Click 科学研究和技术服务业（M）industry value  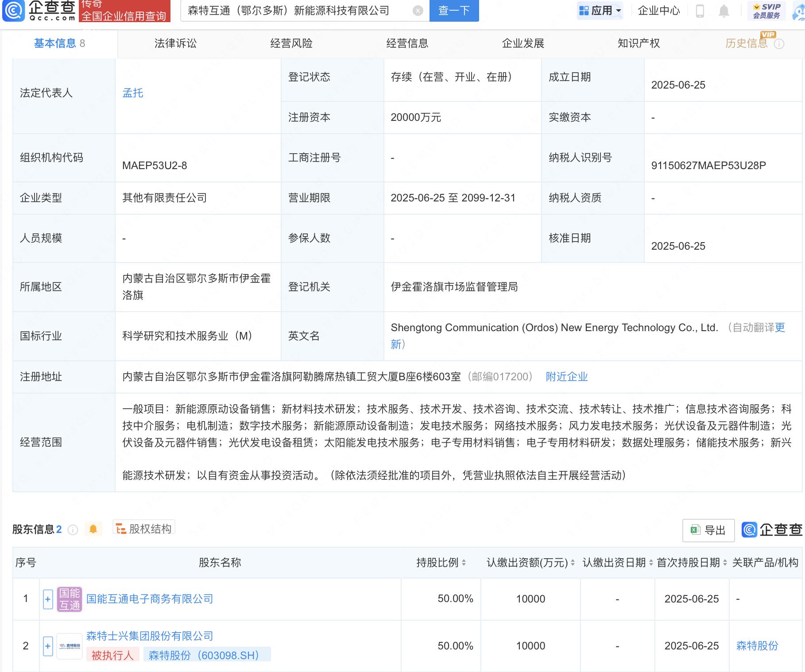coord(187,336)
